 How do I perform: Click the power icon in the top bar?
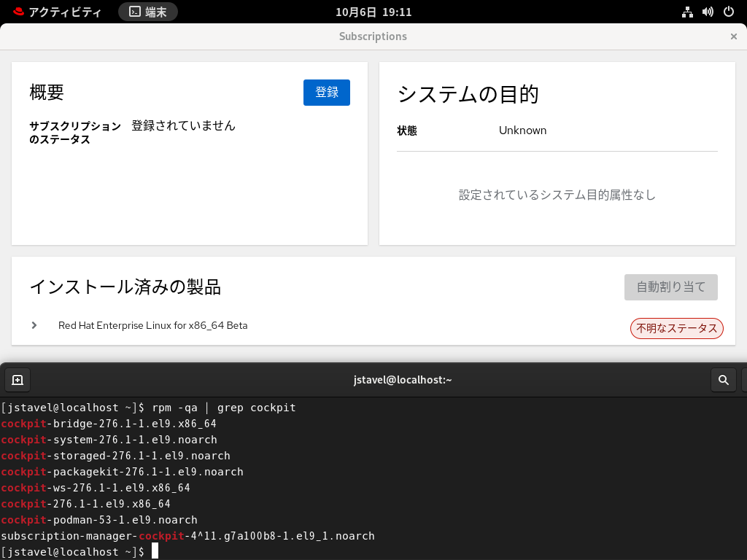729,12
